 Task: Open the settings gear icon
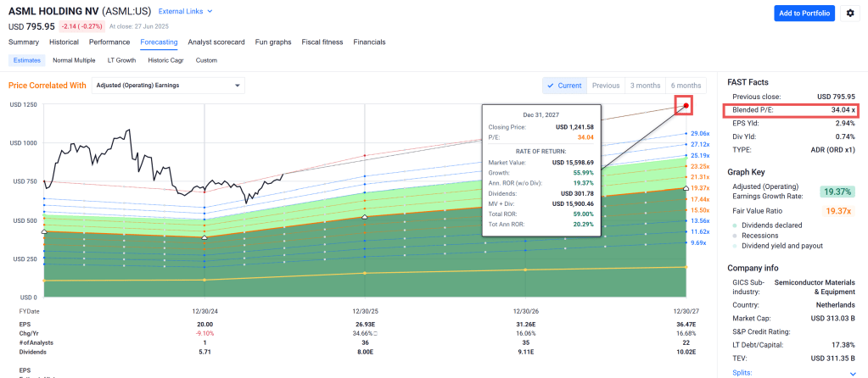click(851, 14)
